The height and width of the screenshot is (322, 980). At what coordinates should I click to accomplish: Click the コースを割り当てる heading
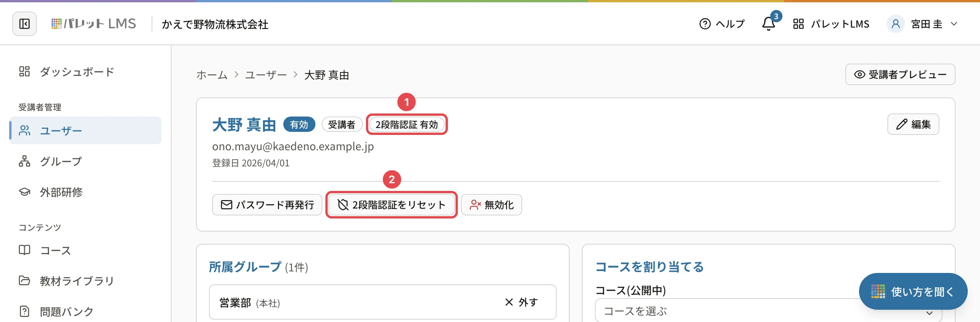(650, 267)
